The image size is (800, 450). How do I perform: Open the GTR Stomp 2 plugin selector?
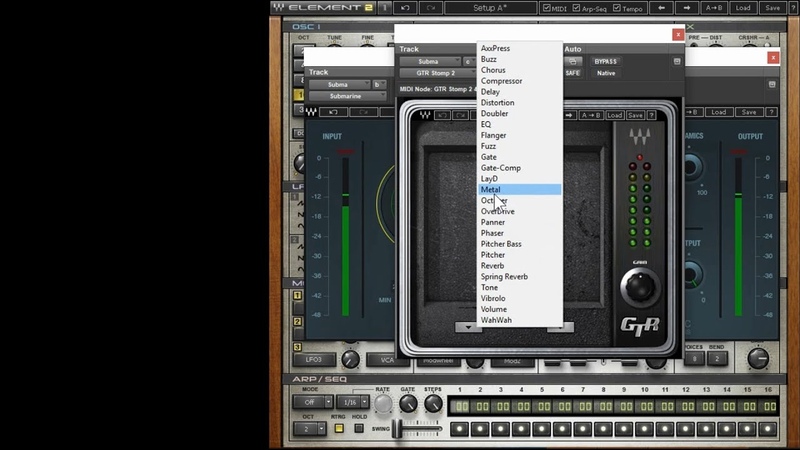(438, 73)
